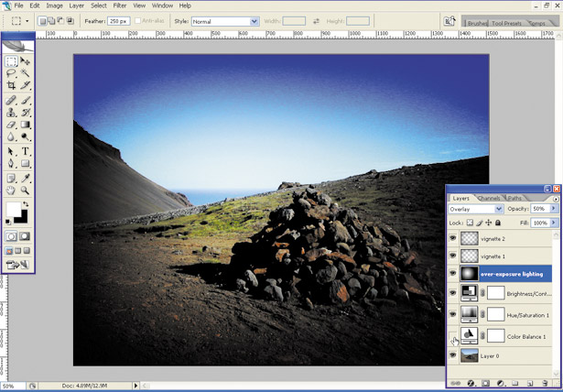Select the Pen tool

[x=11, y=163]
